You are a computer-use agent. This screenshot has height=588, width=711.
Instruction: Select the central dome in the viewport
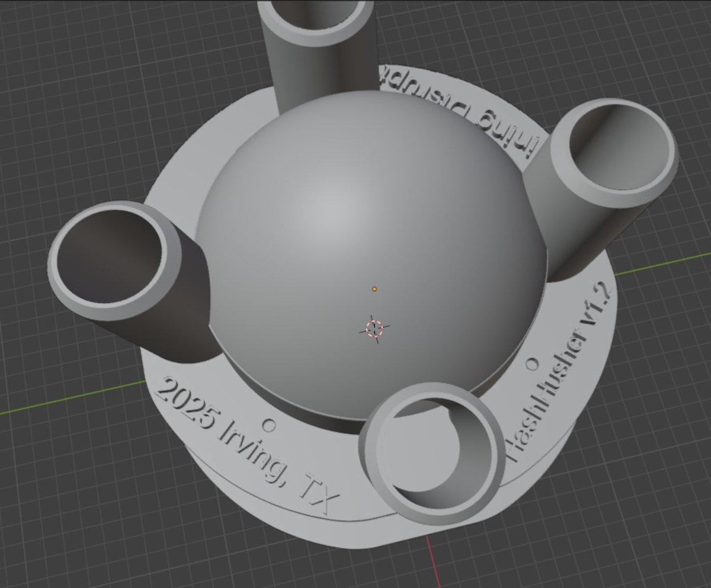point(371,255)
